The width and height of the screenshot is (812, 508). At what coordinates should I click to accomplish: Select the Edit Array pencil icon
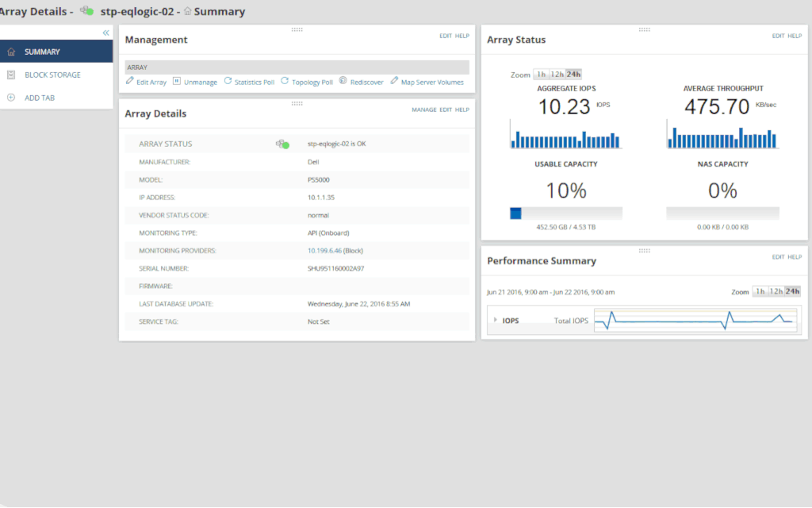[x=128, y=82]
